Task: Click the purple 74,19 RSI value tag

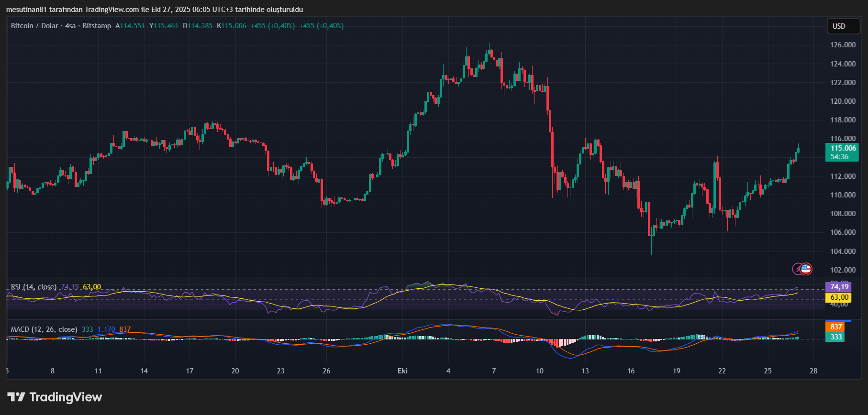Action: pos(839,287)
